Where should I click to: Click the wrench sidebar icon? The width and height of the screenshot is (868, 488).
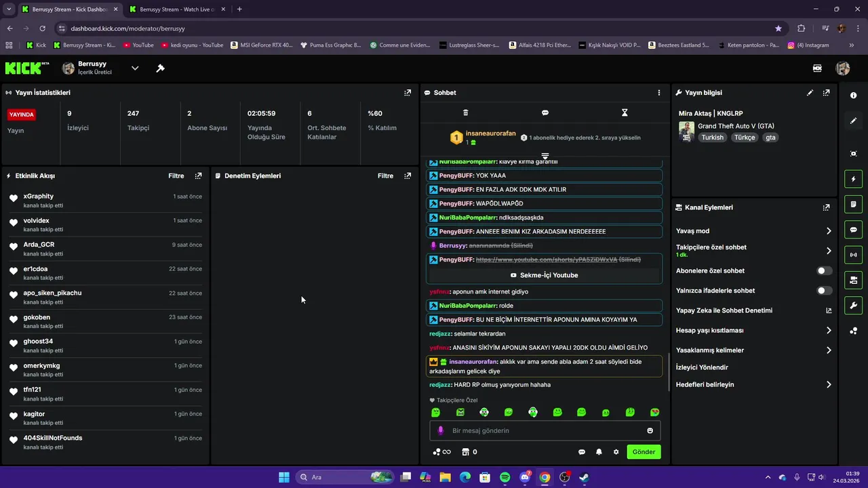(853, 306)
